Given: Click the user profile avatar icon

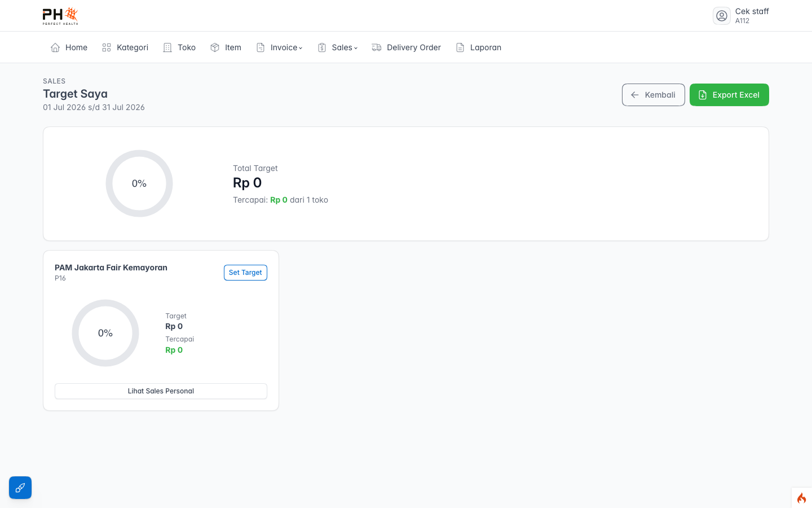Looking at the screenshot, I should 722,16.
